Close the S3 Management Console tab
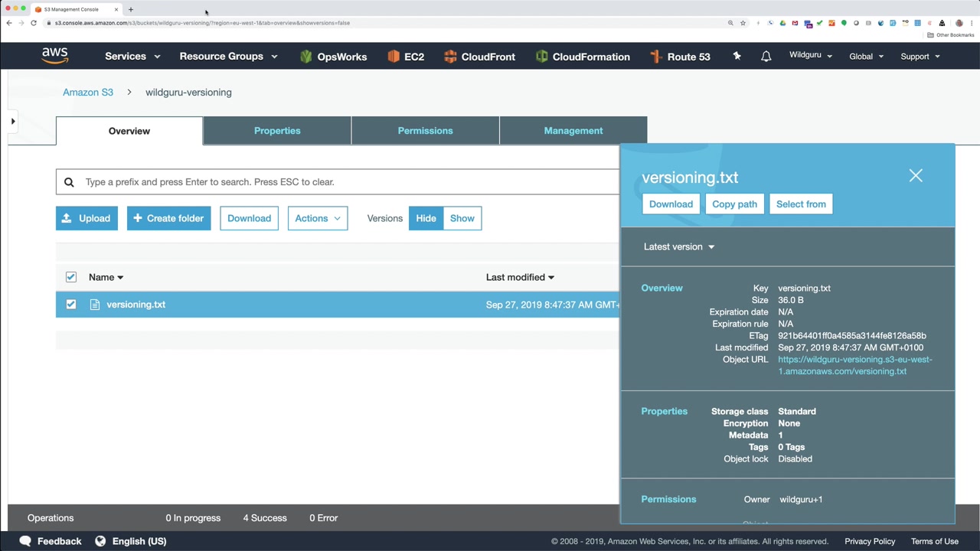 pos(116,9)
